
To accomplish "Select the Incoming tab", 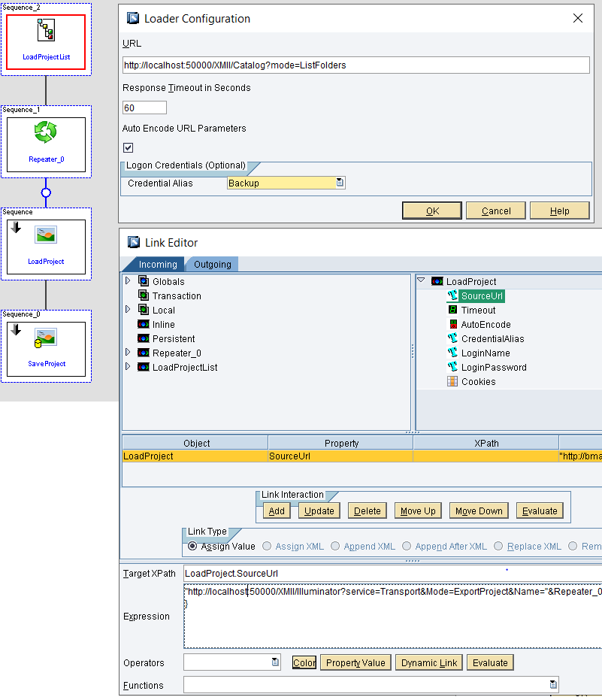I will point(159,264).
